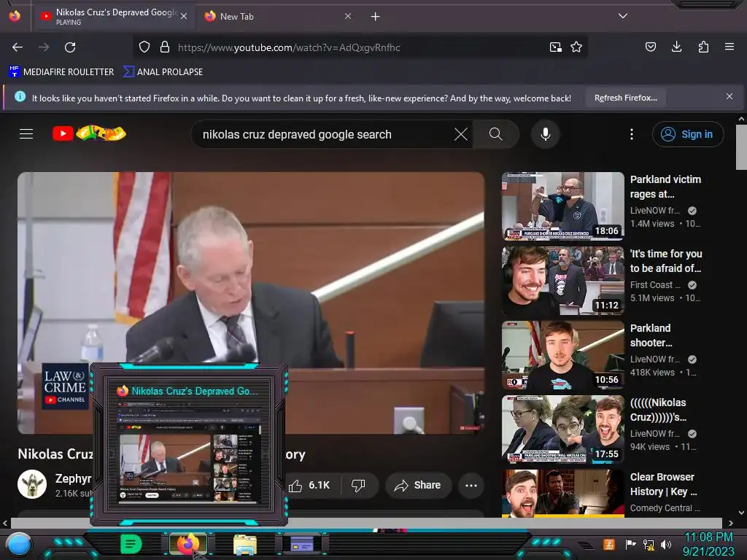Open more actions ellipsis under video
The width and height of the screenshot is (747, 560).
point(471,485)
